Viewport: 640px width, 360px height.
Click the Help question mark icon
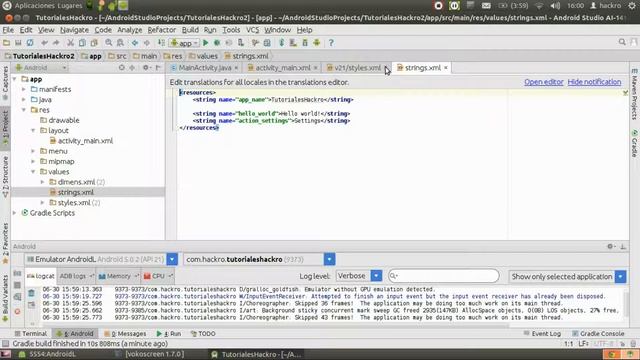(x=331, y=42)
